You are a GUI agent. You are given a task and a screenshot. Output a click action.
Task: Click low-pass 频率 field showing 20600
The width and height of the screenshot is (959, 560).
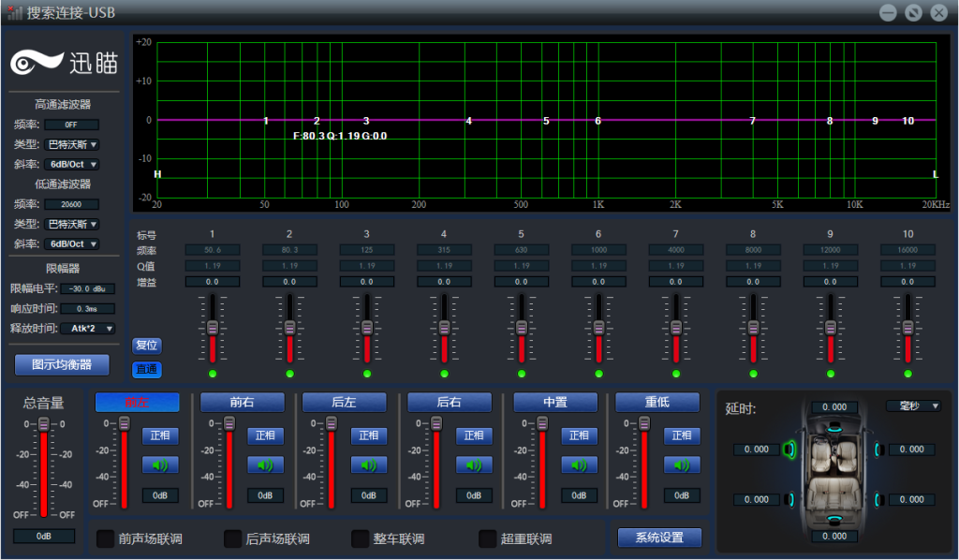coord(71,204)
